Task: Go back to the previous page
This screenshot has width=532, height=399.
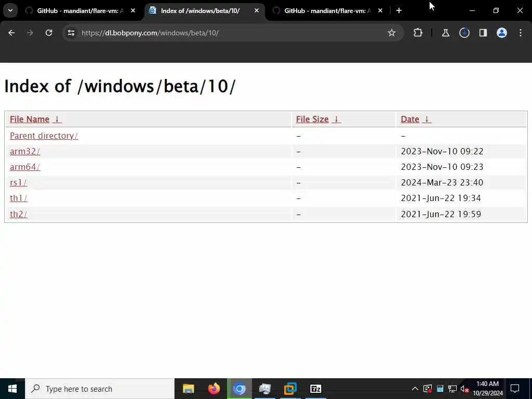Action: 11,33
